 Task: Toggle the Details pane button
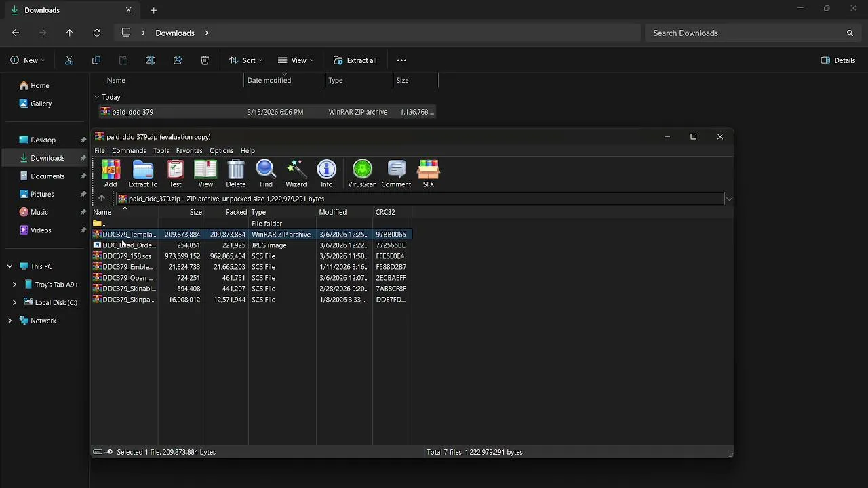click(838, 60)
